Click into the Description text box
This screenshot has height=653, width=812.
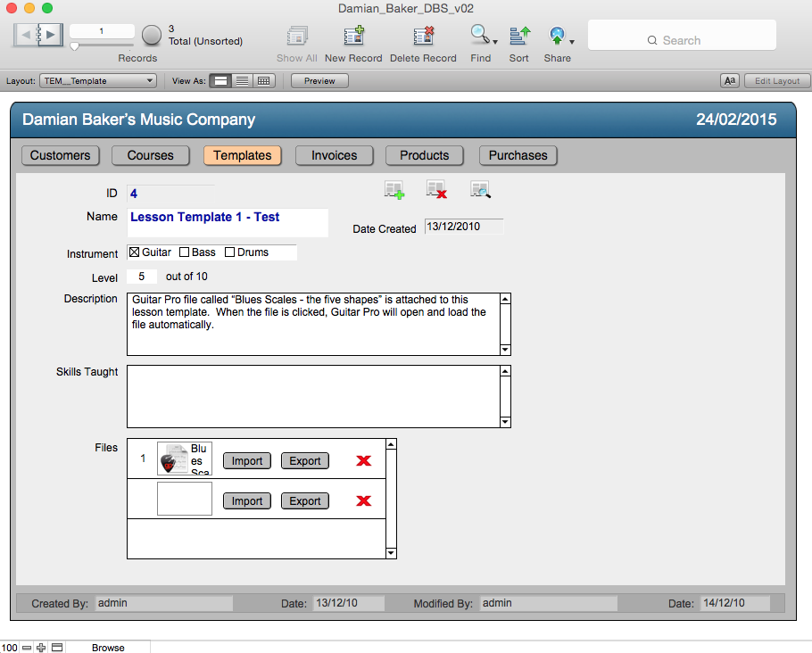tap(313, 324)
